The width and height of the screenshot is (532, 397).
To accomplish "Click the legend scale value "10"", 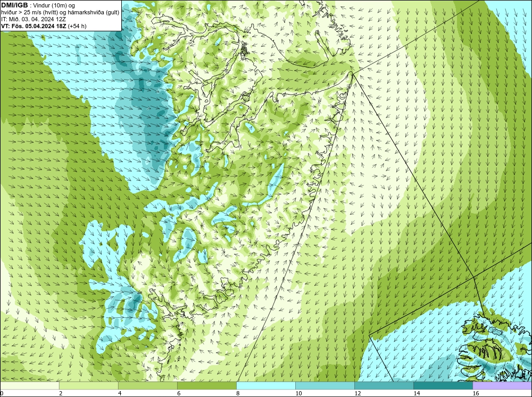I will tap(298, 393).
